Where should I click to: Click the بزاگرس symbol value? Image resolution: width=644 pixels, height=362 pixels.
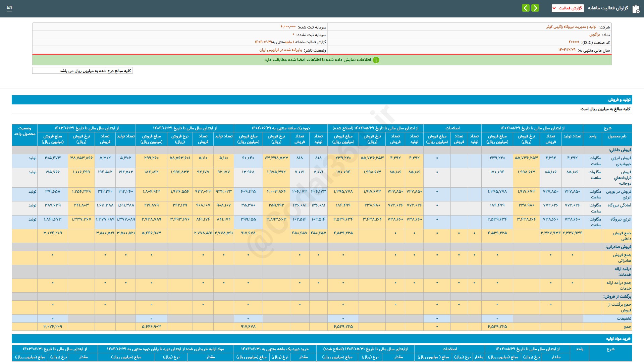pos(594,35)
